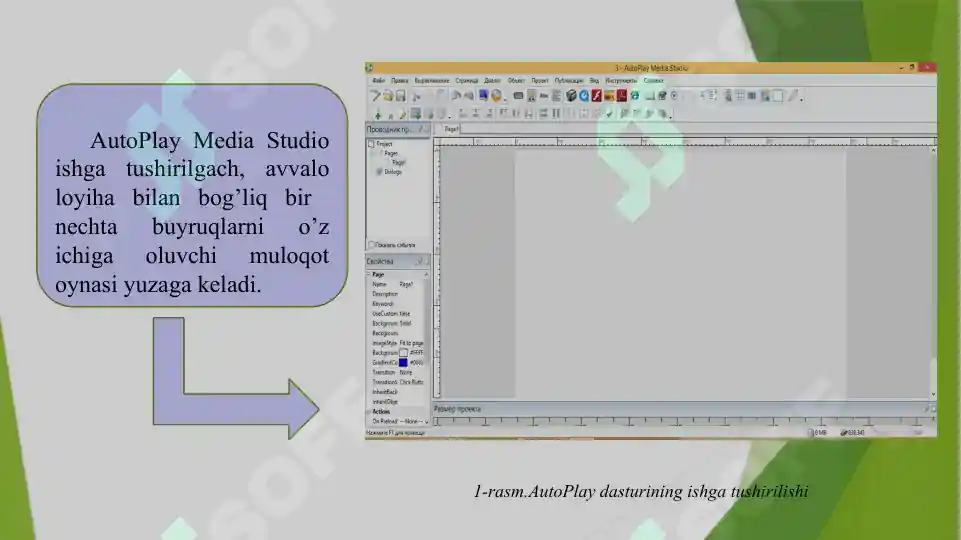Click the Add page green plus icon

(378, 114)
